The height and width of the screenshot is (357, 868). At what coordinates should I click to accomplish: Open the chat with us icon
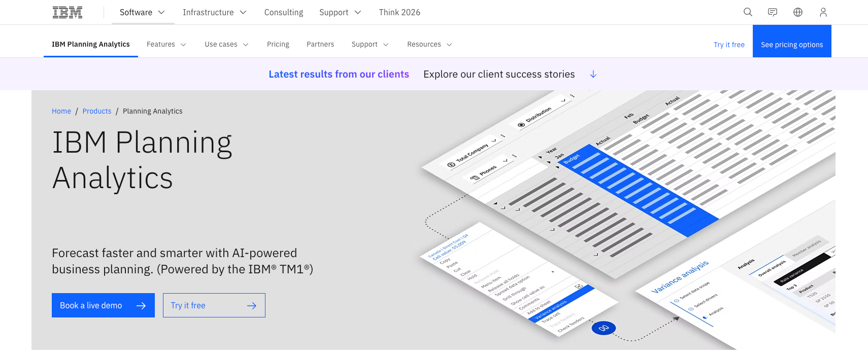point(773,12)
